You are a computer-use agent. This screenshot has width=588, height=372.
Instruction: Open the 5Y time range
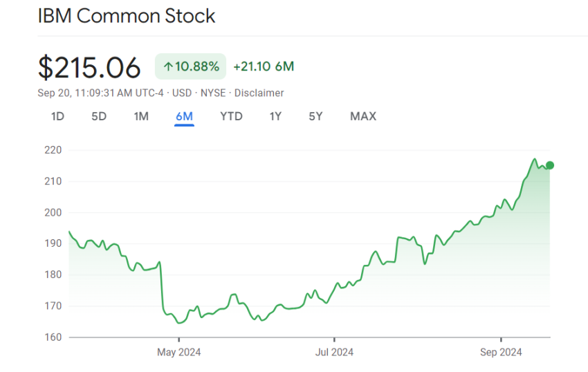point(315,116)
